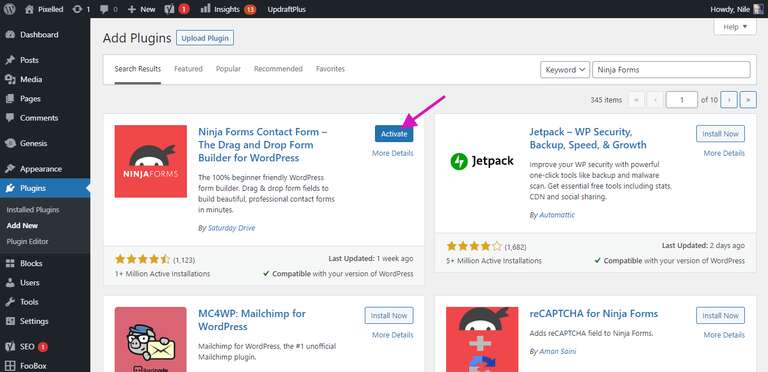The width and height of the screenshot is (768, 372).
Task: Switch to Recommended plugins tab
Action: (278, 69)
